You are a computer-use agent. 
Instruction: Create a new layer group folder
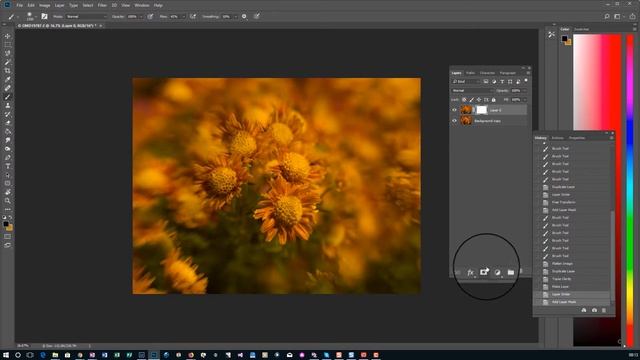pyautogui.click(x=511, y=272)
